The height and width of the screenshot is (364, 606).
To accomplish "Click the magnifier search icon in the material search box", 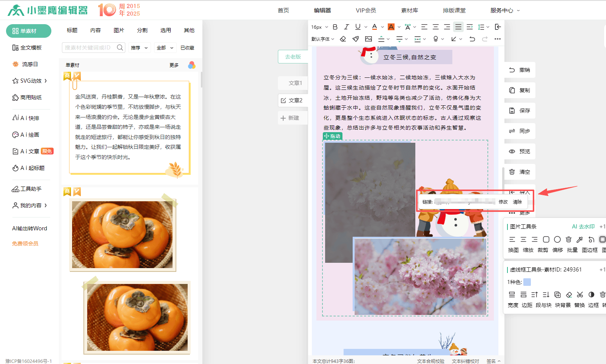I will 120,48.
